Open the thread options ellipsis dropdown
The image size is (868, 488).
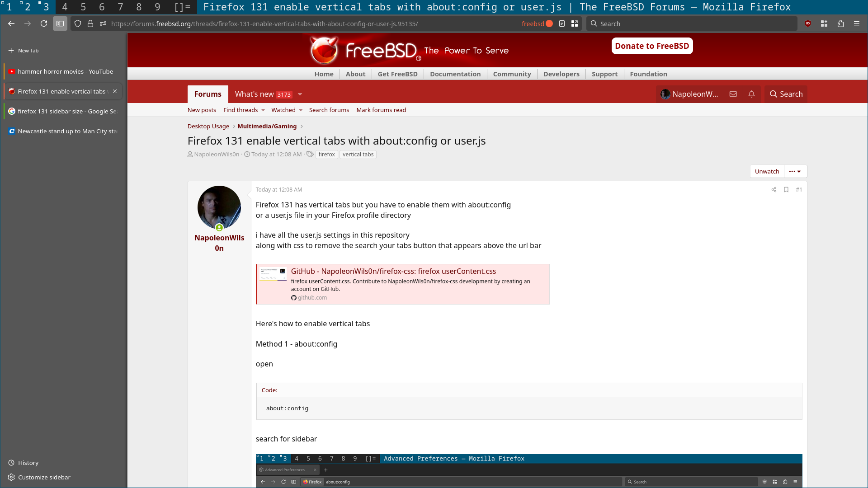[x=795, y=171]
